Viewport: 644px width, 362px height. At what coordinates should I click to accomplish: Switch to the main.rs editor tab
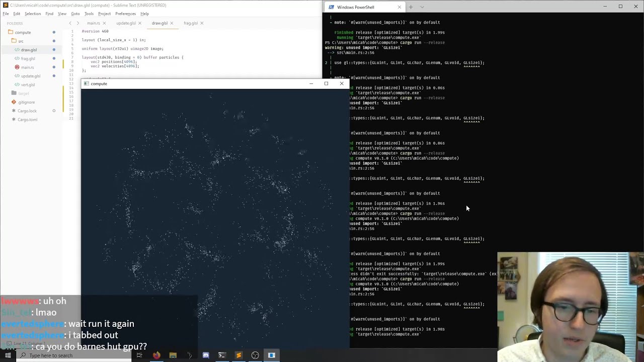click(94, 23)
